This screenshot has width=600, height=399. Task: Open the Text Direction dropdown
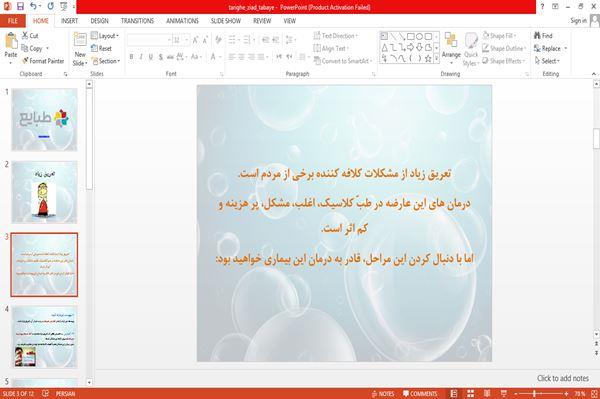336,36
